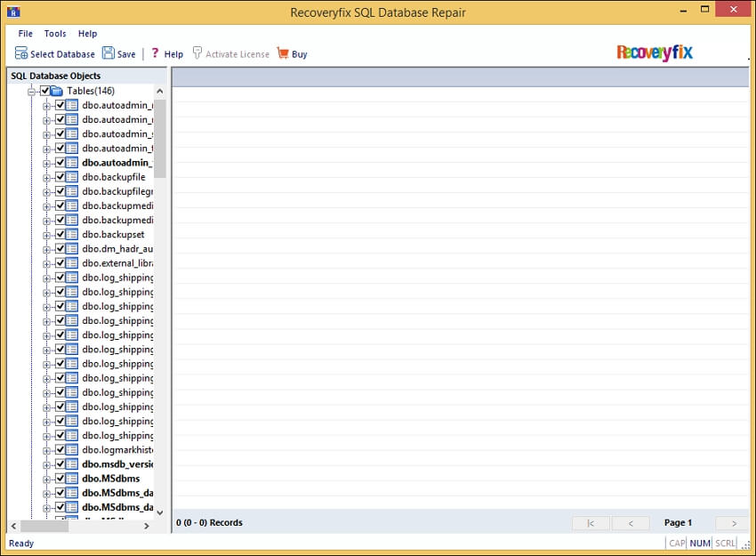Click the table icon beside dbo.external_libr
Viewport: 756px width, 556px height.
(x=72, y=263)
